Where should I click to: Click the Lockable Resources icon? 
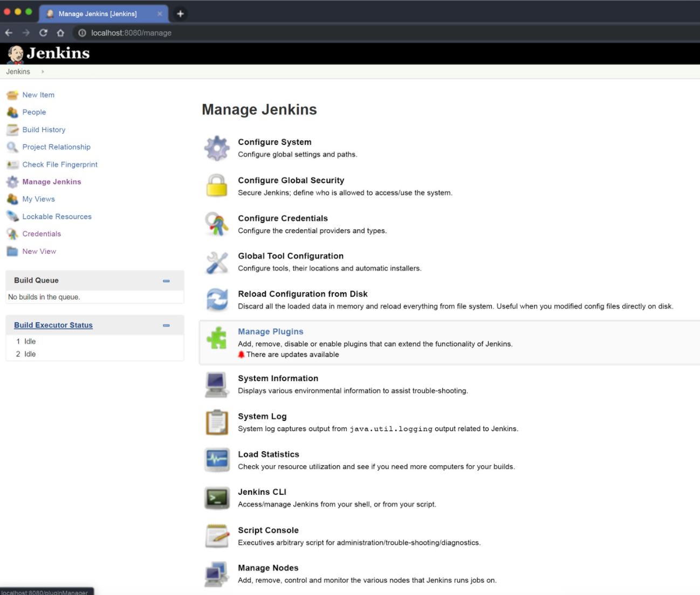pyautogui.click(x=12, y=217)
